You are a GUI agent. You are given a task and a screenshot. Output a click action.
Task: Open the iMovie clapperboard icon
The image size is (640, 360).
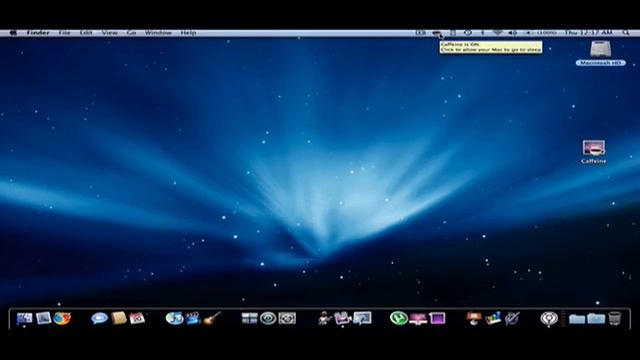pos(193,318)
